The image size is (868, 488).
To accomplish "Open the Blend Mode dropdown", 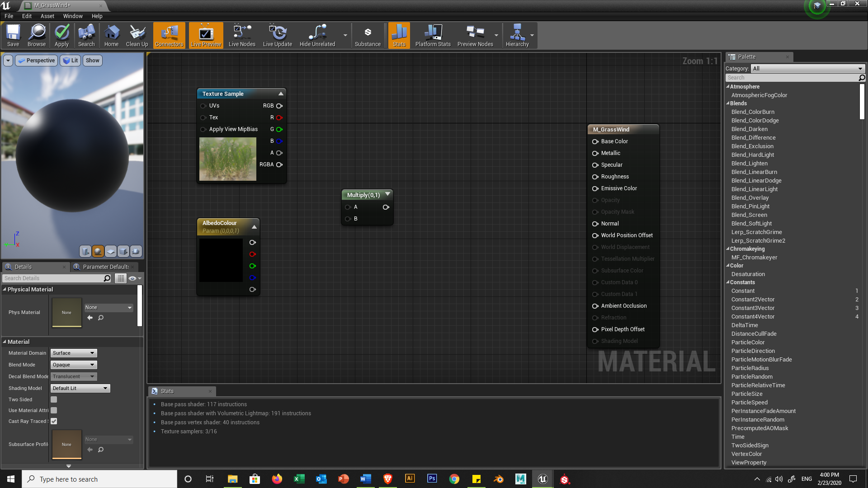I will (74, 365).
